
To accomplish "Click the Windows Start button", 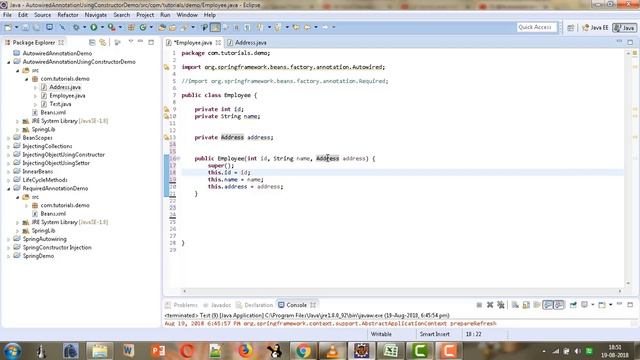I will pos(13,351).
